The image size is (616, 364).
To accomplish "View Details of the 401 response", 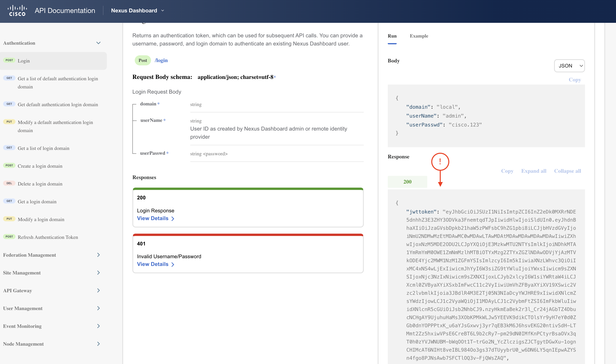I will click(156, 264).
